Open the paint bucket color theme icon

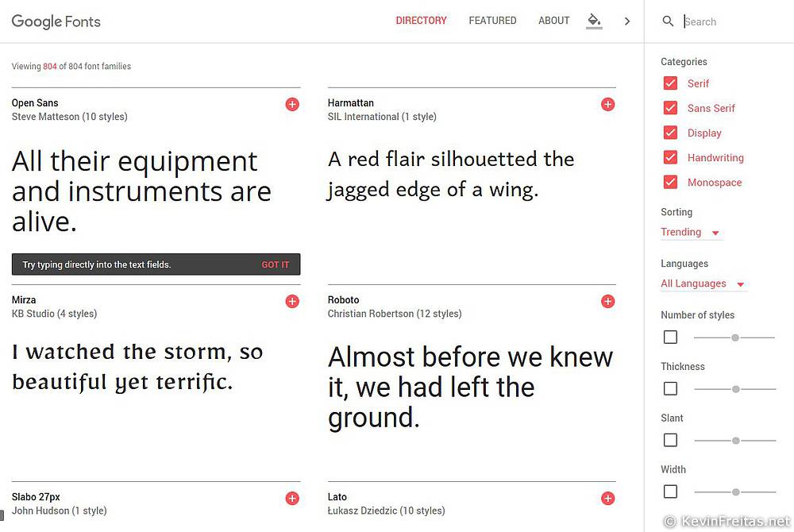(594, 21)
